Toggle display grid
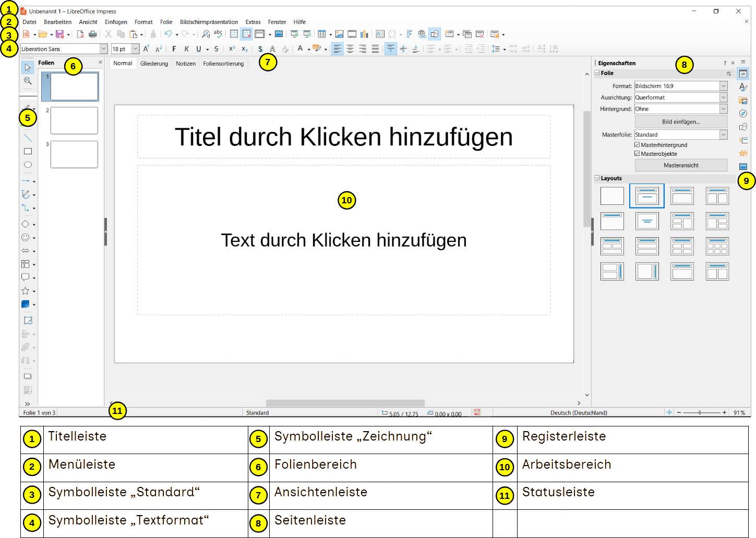 (x=234, y=34)
